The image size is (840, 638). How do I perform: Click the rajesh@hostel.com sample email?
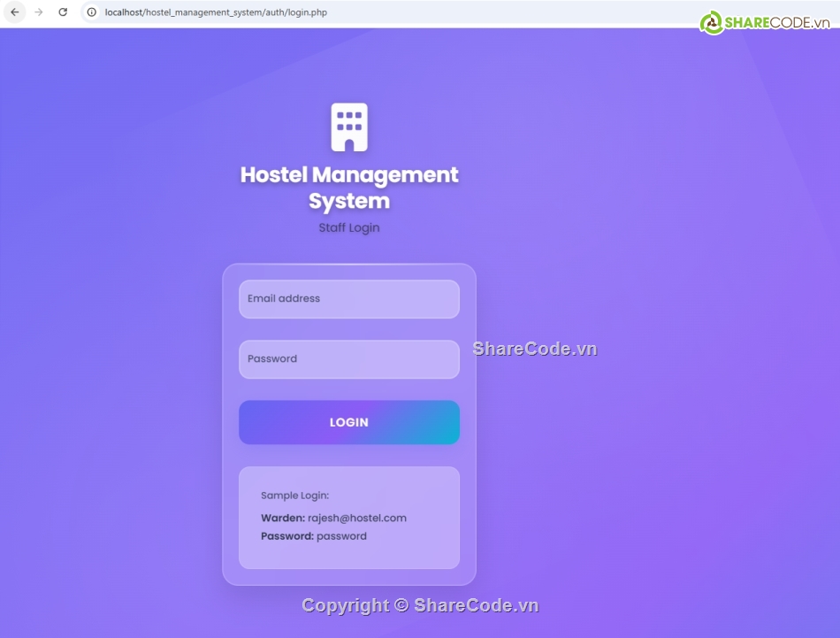click(357, 519)
